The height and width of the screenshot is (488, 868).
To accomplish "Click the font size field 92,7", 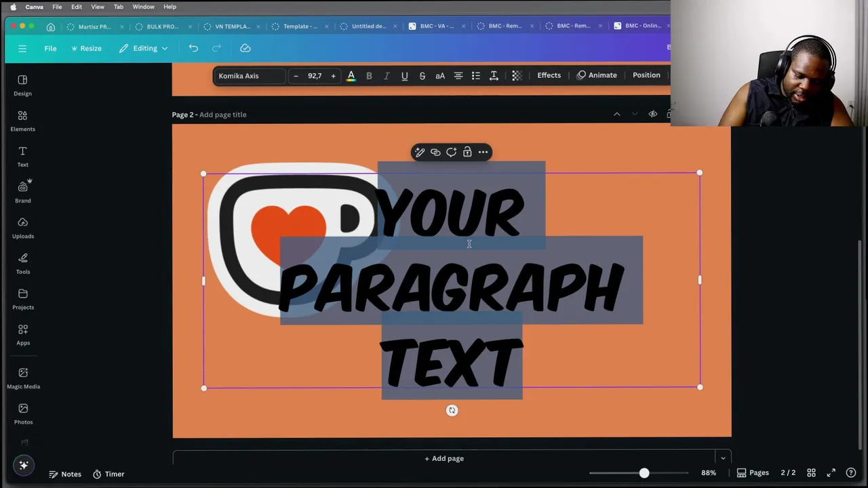I will [315, 76].
